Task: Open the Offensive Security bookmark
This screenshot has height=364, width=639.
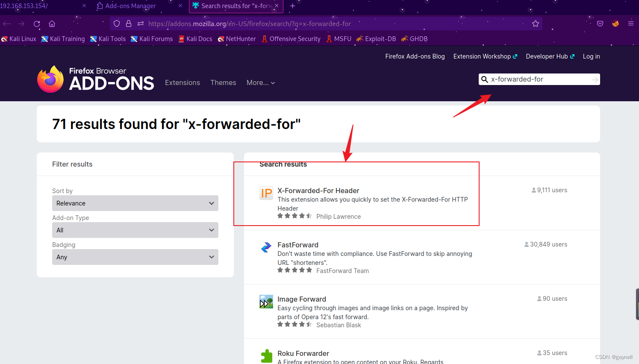Action: click(291, 39)
